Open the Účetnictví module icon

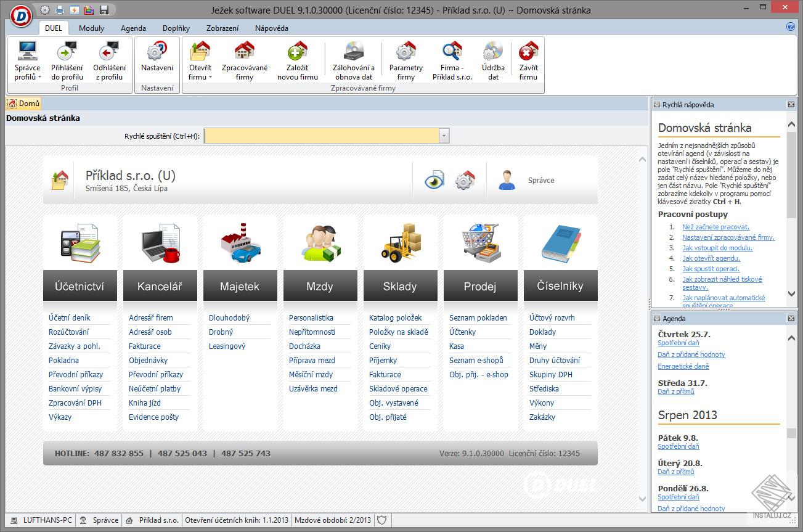[x=80, y=243]
